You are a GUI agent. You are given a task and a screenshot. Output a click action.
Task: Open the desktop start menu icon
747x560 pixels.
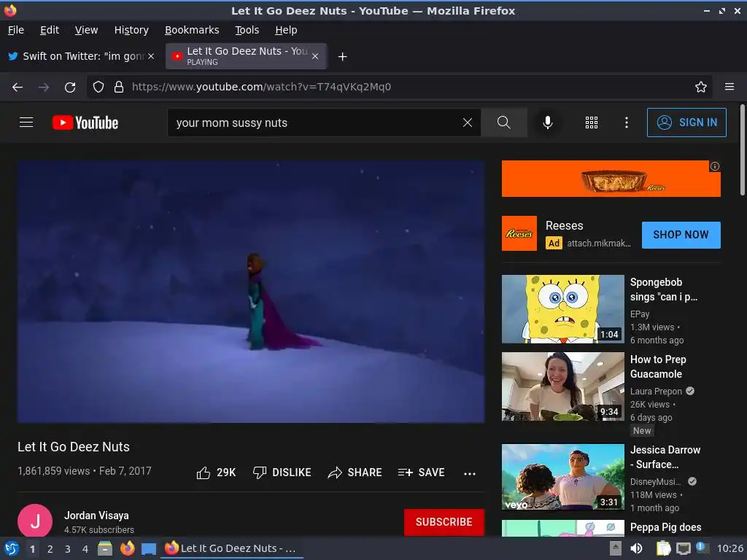point(12,548)
